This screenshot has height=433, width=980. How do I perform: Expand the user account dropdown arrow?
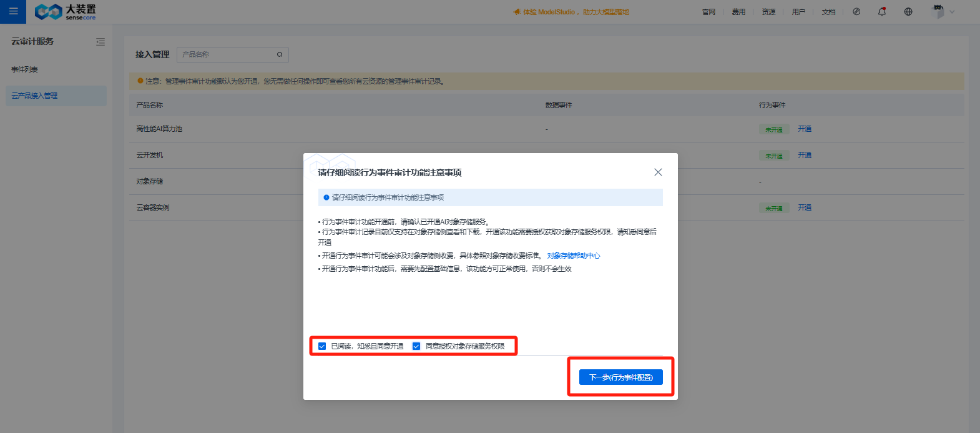[x=952, y=12]
